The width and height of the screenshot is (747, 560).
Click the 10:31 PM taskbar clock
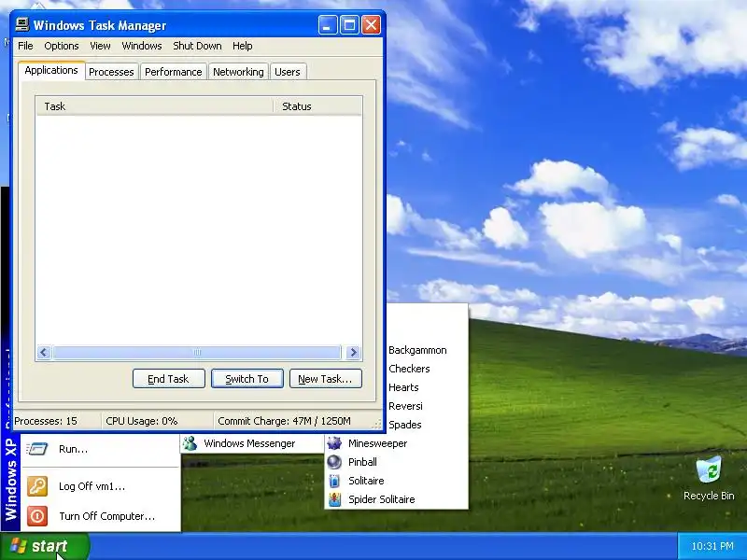coord(712,546)
